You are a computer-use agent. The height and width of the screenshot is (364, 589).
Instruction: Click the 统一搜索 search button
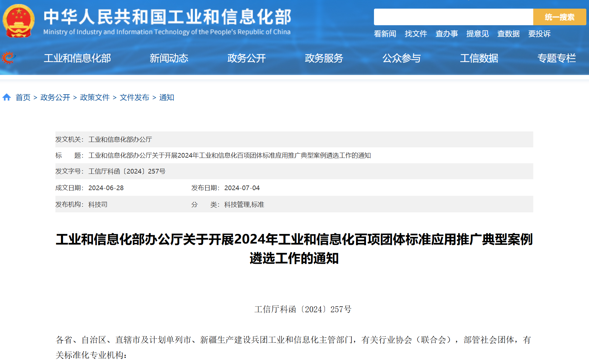[559, 17]
